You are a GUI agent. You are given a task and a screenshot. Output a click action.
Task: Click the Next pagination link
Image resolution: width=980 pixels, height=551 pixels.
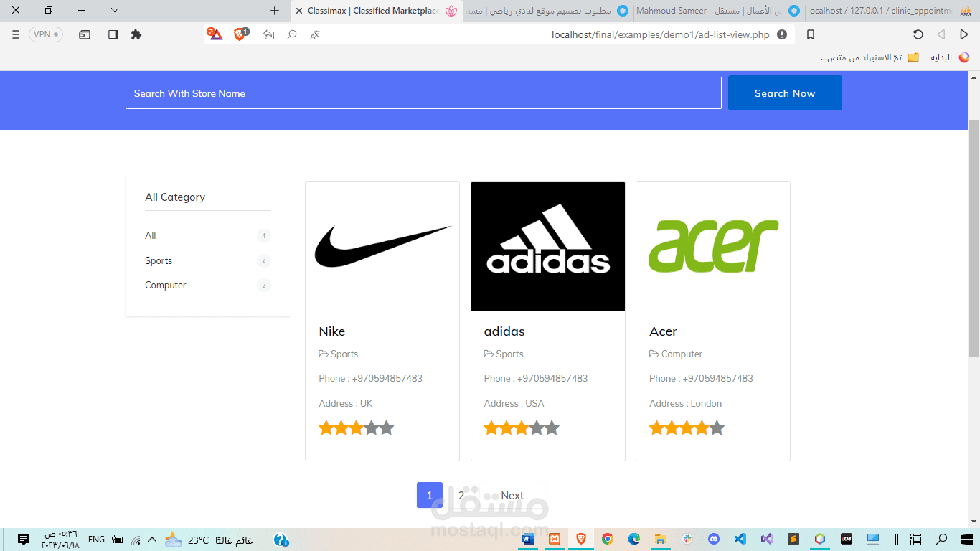512,495
